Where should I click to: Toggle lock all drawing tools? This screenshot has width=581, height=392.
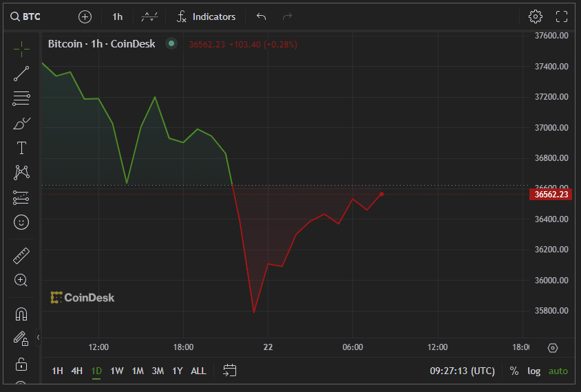pyautogui.click(x=21, y=364)
